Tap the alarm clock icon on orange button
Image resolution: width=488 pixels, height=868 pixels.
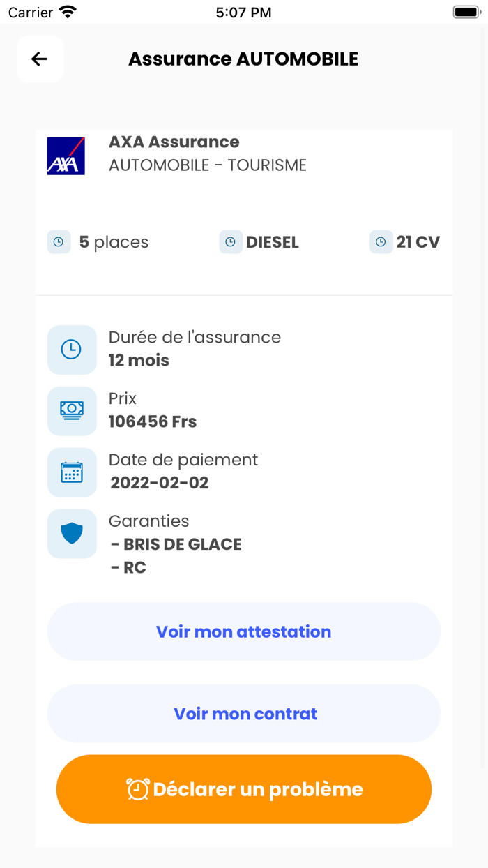click(x=138, y=789)
